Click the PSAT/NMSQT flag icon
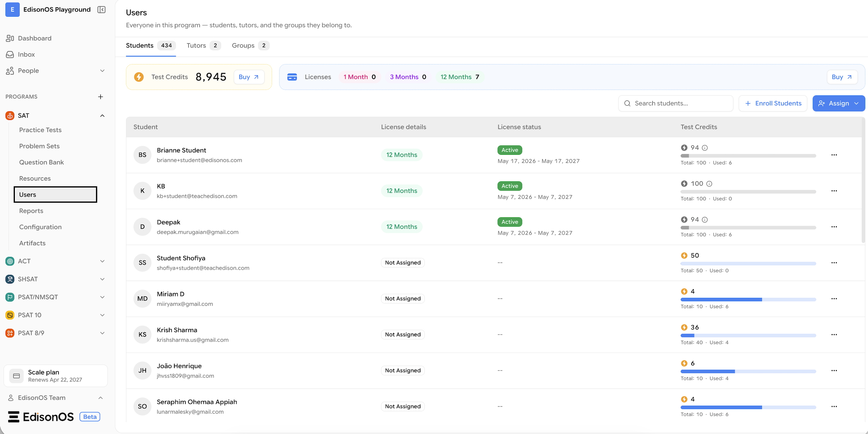The image size is (868, 434). (10, 297)
